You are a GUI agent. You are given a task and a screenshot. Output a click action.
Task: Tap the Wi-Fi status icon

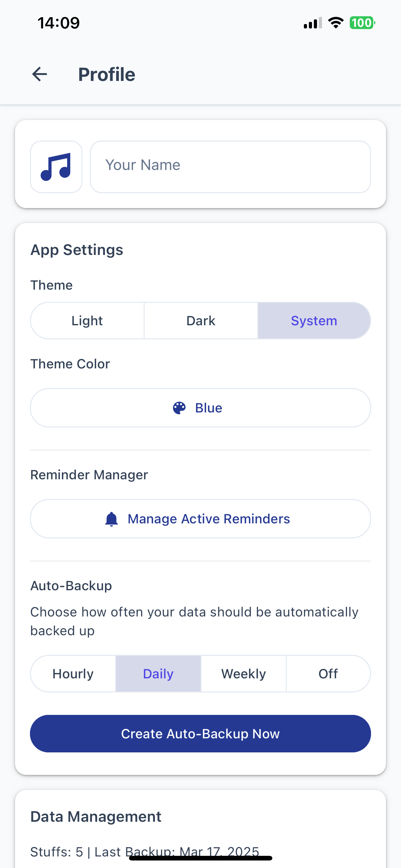click(336, 22)
